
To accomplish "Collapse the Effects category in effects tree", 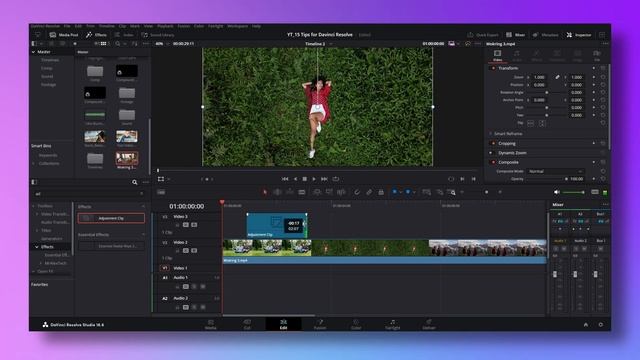I will pos(36,247).
